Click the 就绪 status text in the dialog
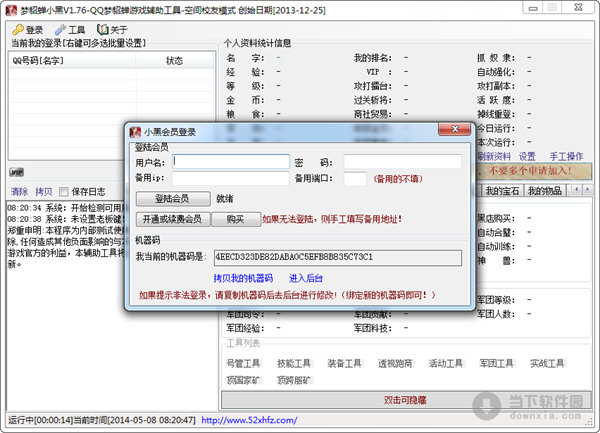 coord(225,199)
